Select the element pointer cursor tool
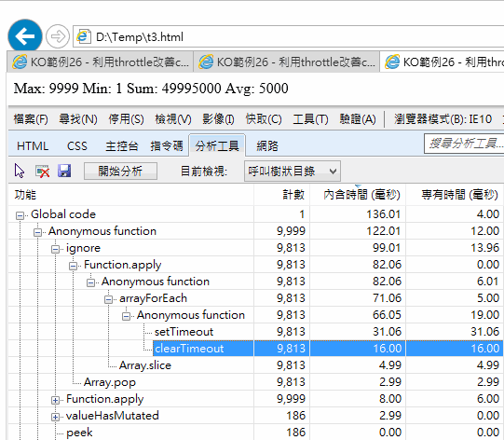This screenshot has width=504, height=440. point(20,171)
